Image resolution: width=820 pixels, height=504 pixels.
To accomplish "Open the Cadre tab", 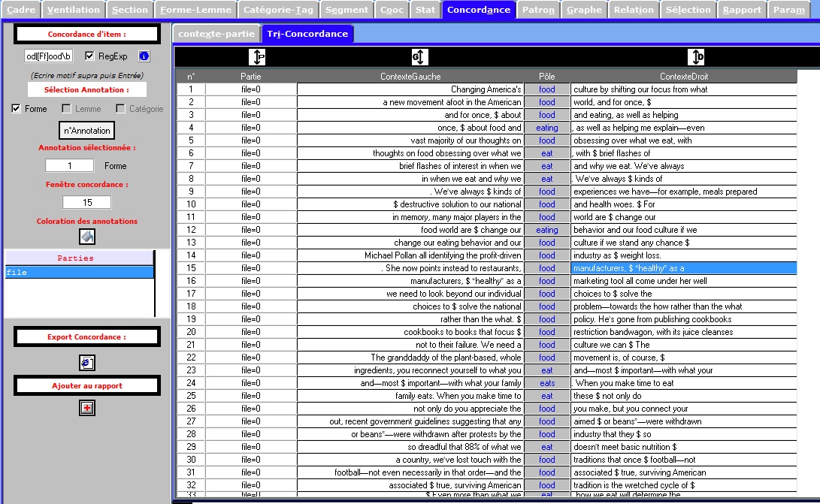I will click(21, 10).
